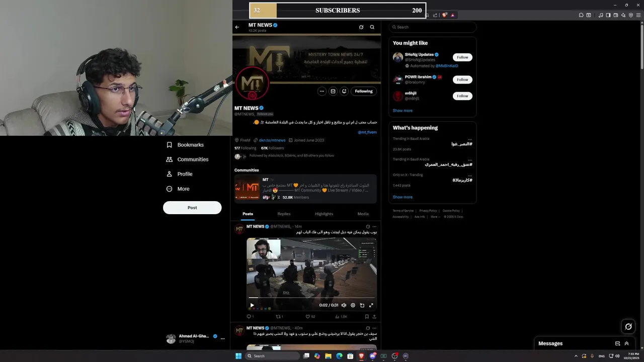Open more options on the 14m post

click(x=374, y=227)
